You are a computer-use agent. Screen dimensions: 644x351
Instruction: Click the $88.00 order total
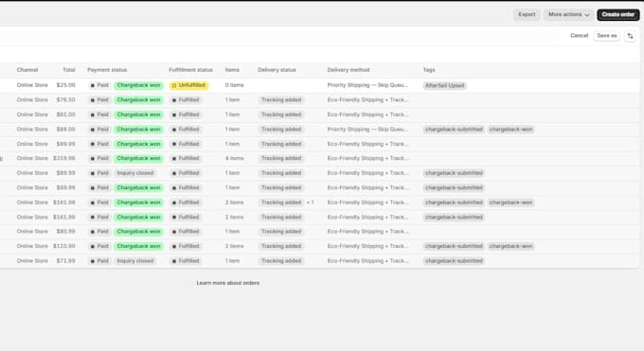coord(65,130)
